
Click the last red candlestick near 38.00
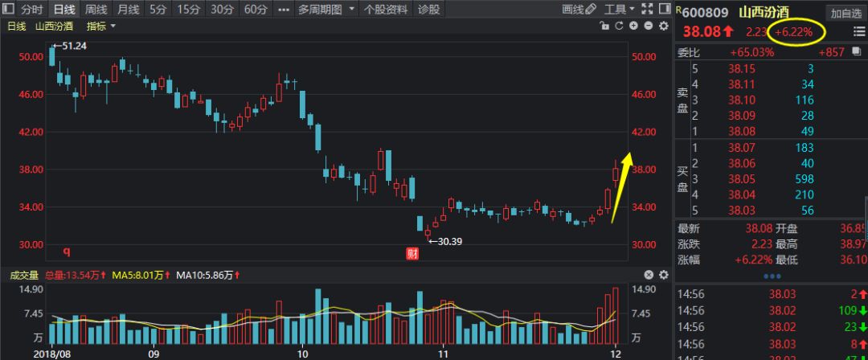click(x=616, y=174)
